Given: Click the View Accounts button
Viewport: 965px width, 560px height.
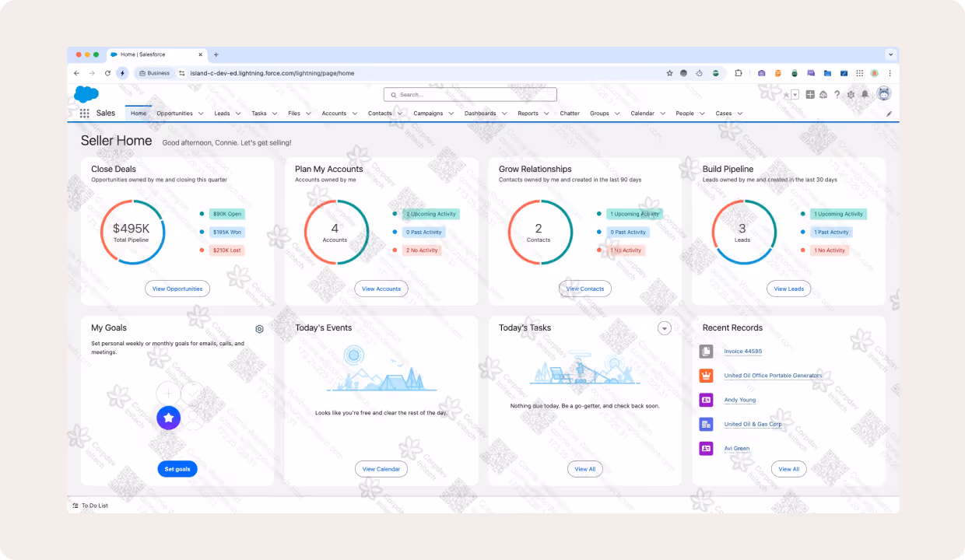Looking at the screenshot, I should pos(381,289).
